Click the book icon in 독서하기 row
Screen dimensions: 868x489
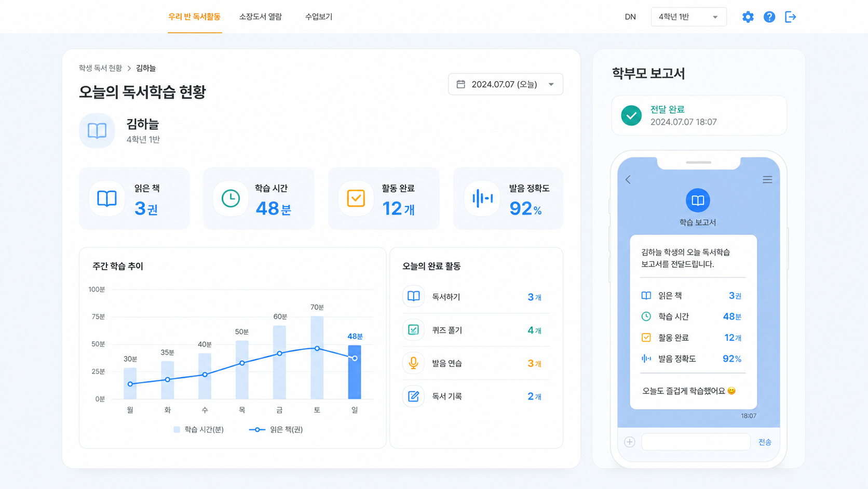coord(413,297)
